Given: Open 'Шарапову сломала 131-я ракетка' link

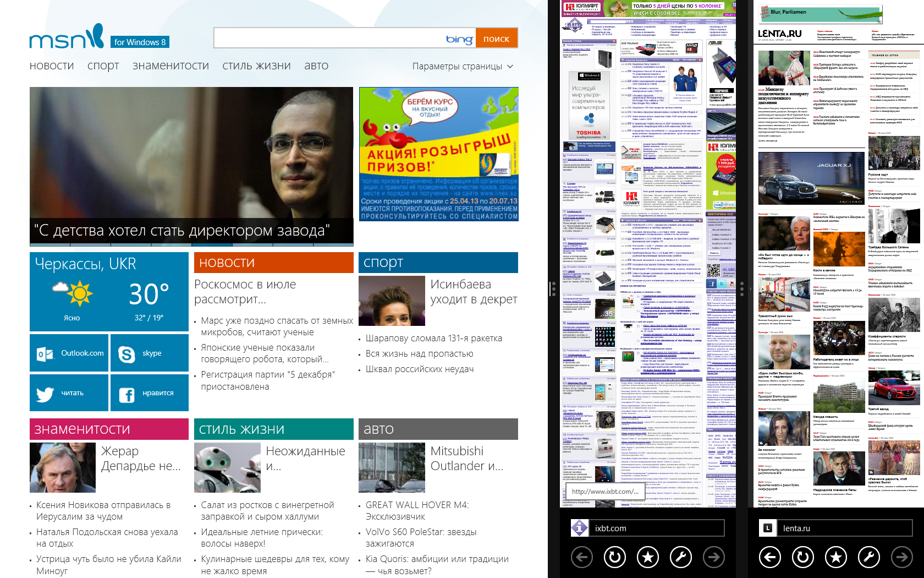Looking at the screenshot, I should tap(434, 338).
